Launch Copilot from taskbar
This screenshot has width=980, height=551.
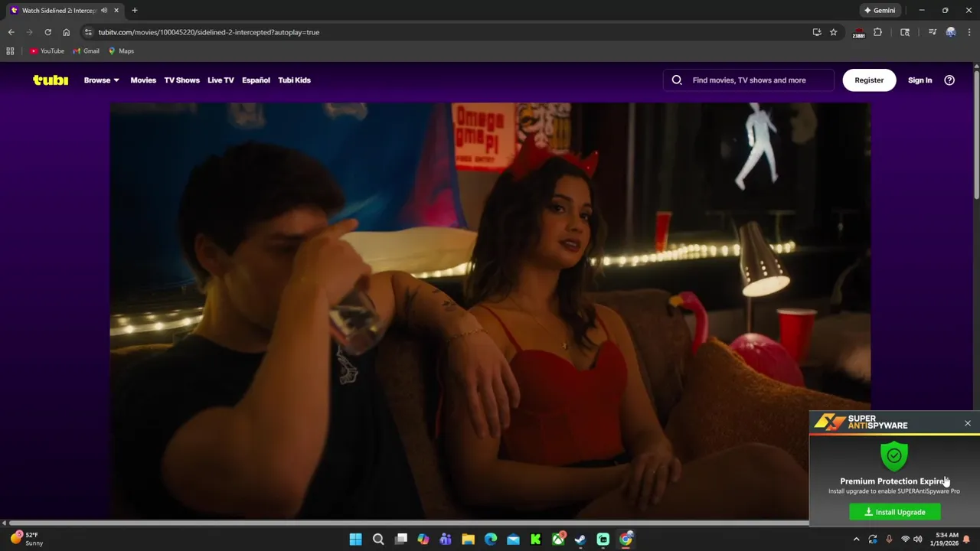[x=423, y=540]
